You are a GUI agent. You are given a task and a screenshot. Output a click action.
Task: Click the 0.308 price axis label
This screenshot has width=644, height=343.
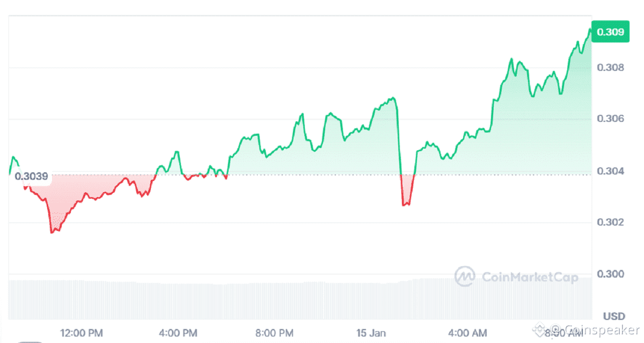611,68
